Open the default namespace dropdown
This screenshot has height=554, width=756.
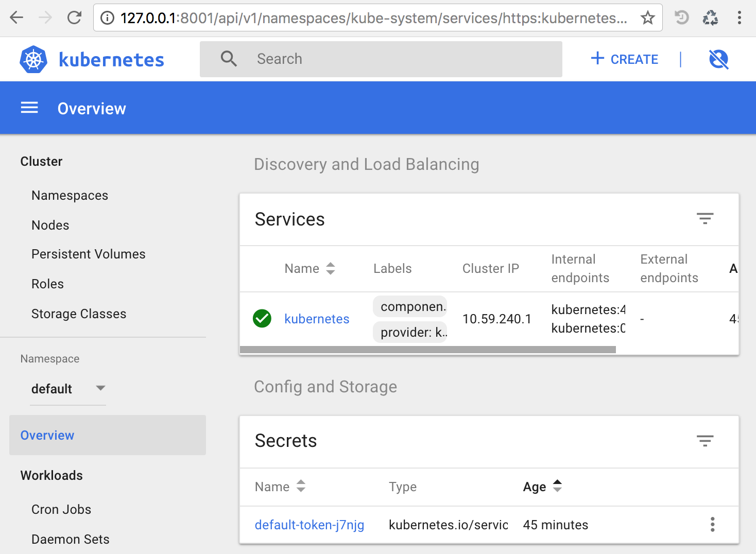[68, 389]
